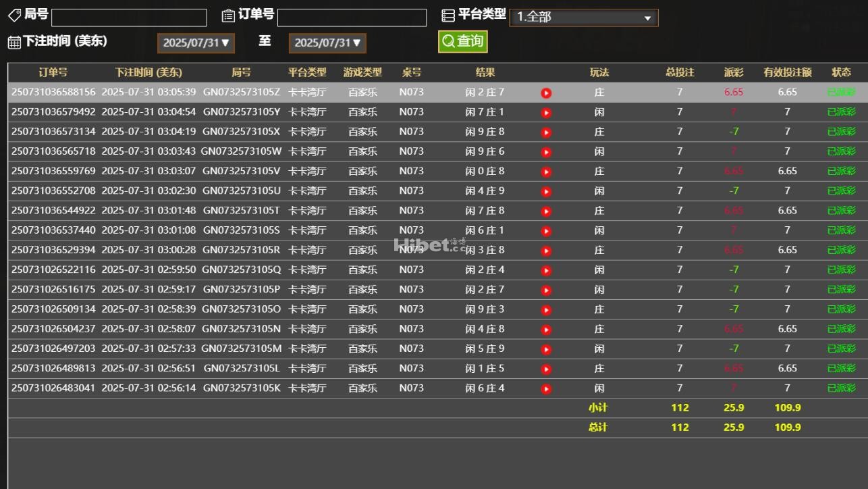Click the calendar icon beside 下注时间
The image size is (868, 489).
(x=14, y=42)
